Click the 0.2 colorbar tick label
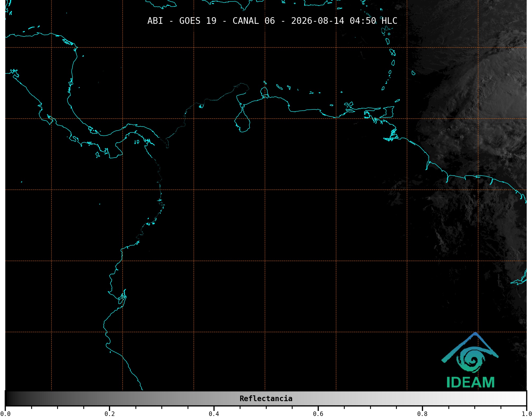532x417 pixels. 110,414
